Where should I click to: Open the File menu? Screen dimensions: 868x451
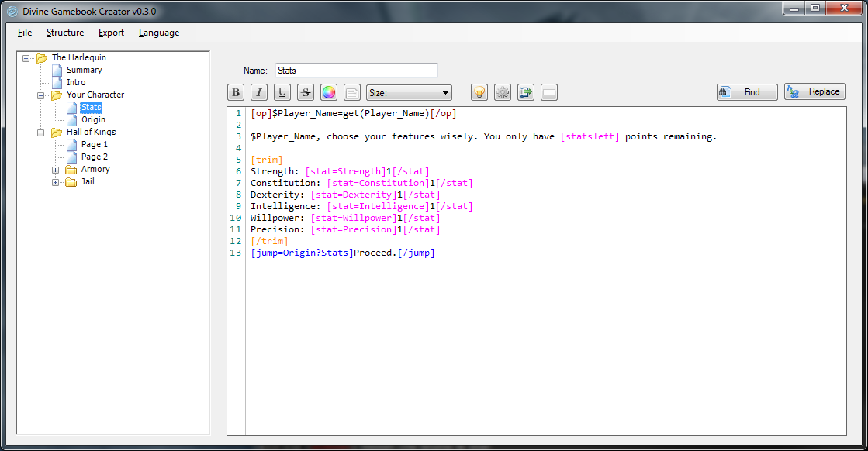click(x=25, y=33)
